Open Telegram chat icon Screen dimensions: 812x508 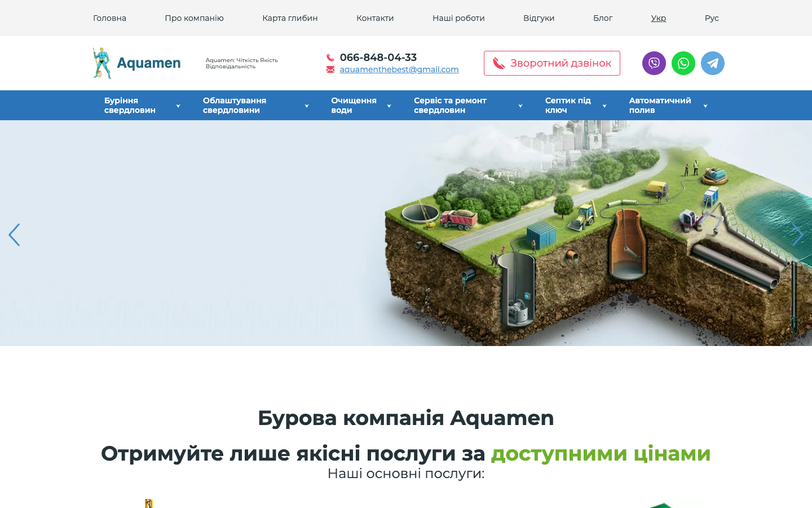click(x=713, y=63)
